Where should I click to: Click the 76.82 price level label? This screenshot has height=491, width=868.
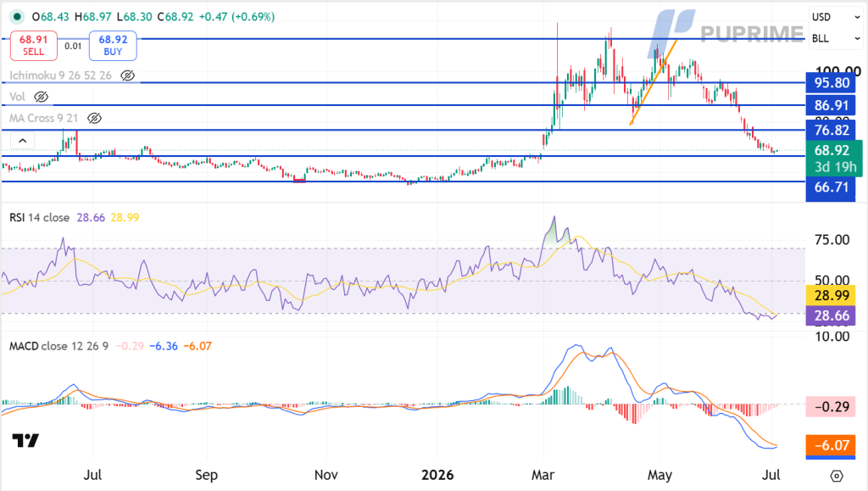(831, 130)
